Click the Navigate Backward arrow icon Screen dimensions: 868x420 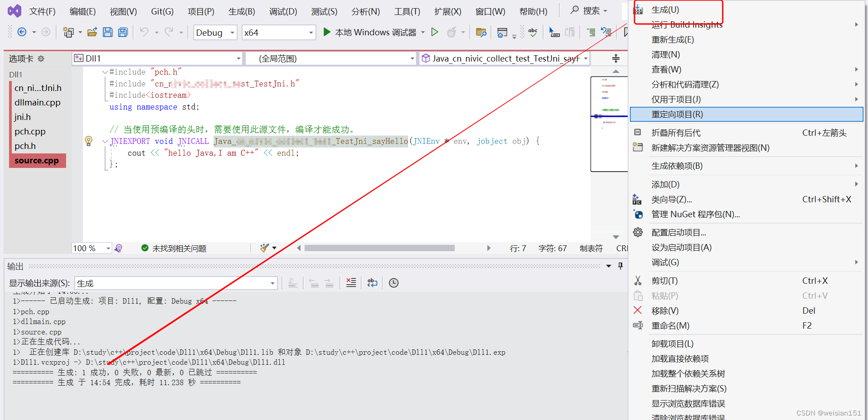click(21, 32)
